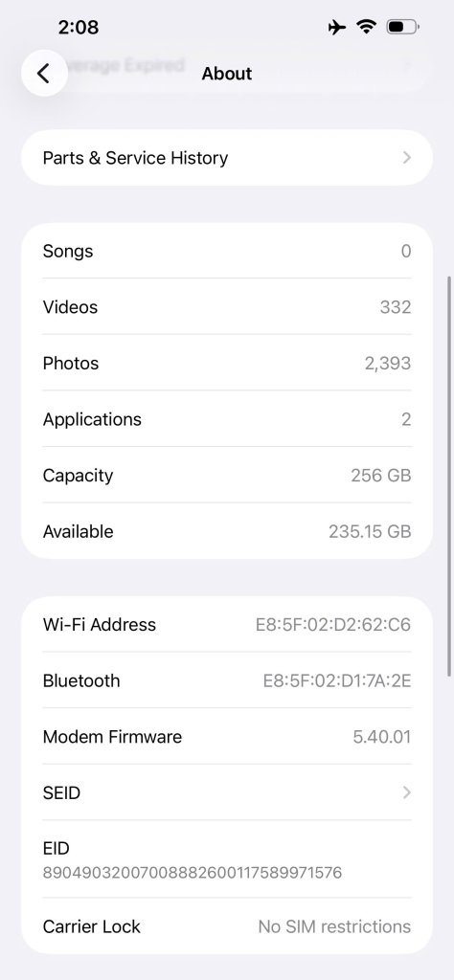Screen dimensions: 454x980
Task: Select the Songs row
Action: (227, 252)
